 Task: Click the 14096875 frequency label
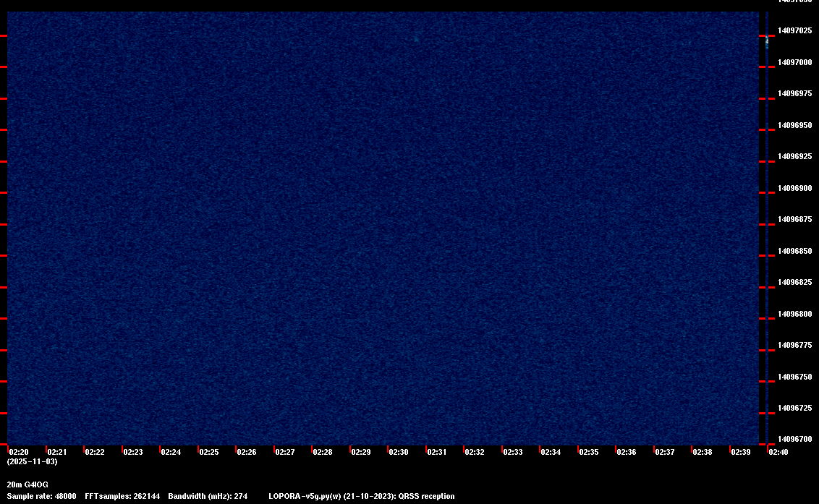click(x=795, y=219)
